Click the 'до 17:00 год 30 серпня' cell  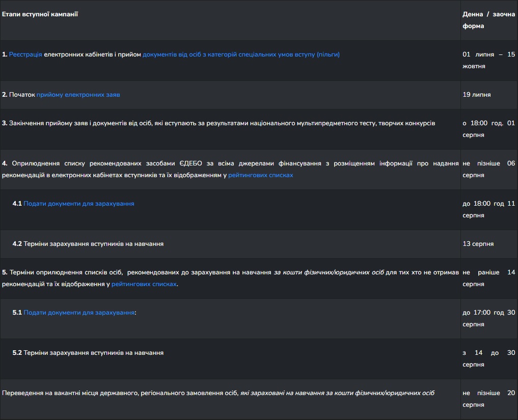[488, 319]
